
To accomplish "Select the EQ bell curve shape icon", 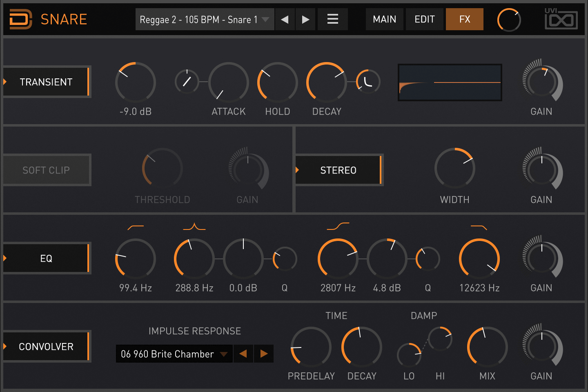I will point(194,226).
